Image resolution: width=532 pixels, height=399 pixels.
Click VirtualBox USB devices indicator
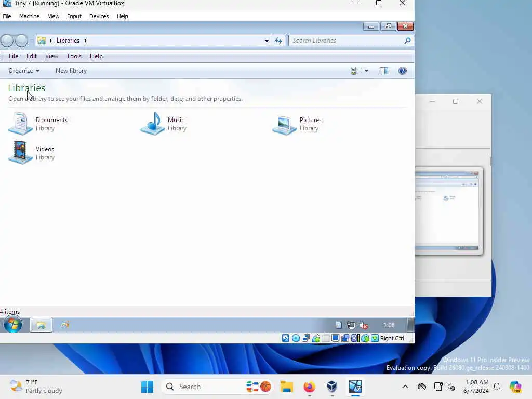click(316, 338)
